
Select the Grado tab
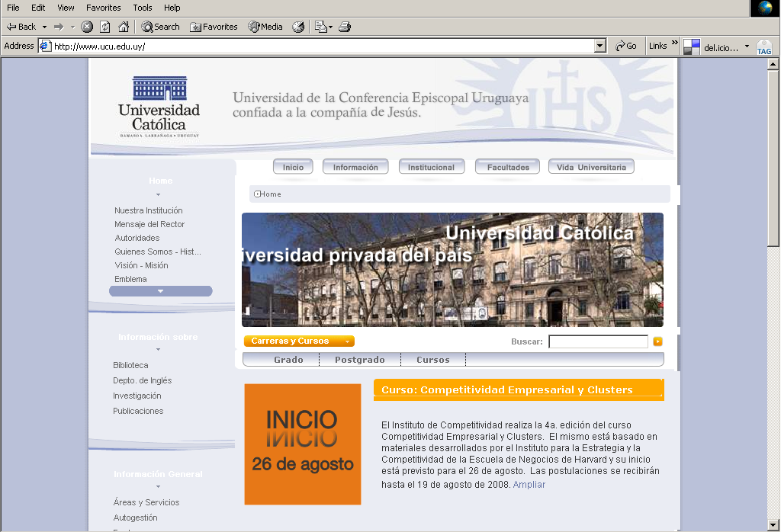(x=289, y=360)
